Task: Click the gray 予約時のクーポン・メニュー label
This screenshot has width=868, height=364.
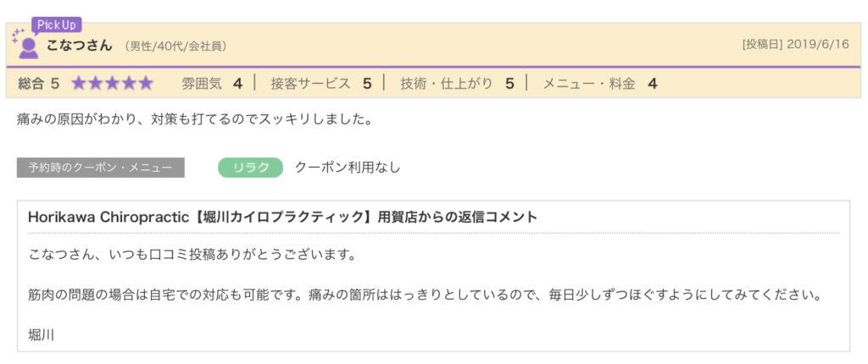Action: 100,168
